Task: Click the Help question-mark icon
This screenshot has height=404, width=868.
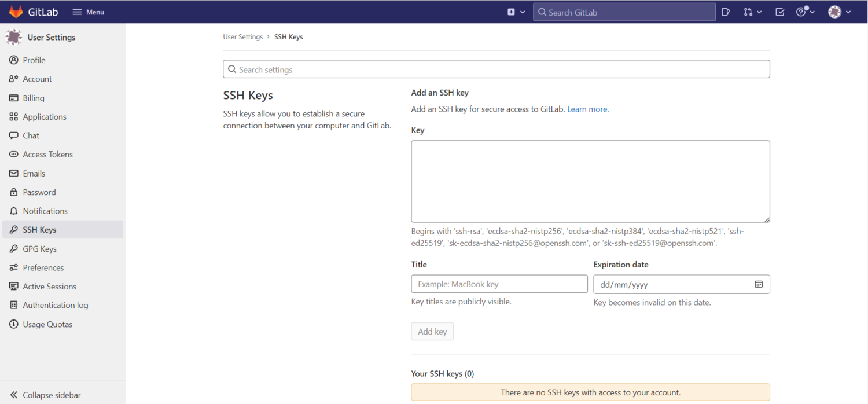Action: pyautogui.click(x=801, y=12)
